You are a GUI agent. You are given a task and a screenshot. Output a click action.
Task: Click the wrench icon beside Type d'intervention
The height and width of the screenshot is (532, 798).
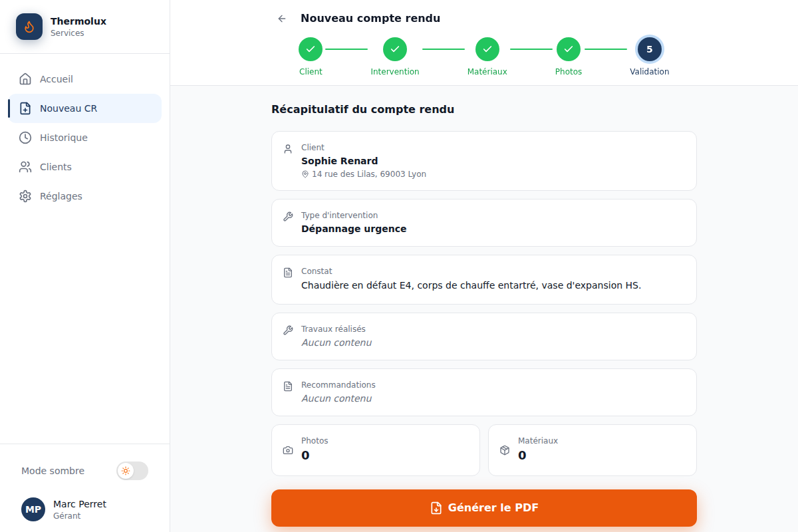(x=288, y=216)
